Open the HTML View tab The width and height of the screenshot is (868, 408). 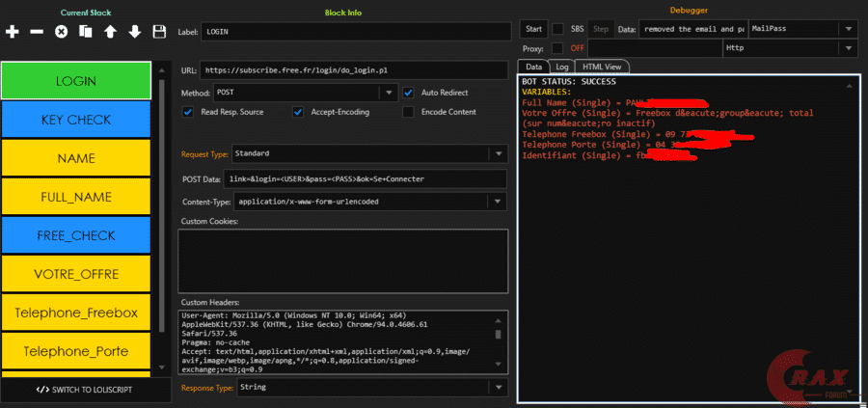click(604, 67)
